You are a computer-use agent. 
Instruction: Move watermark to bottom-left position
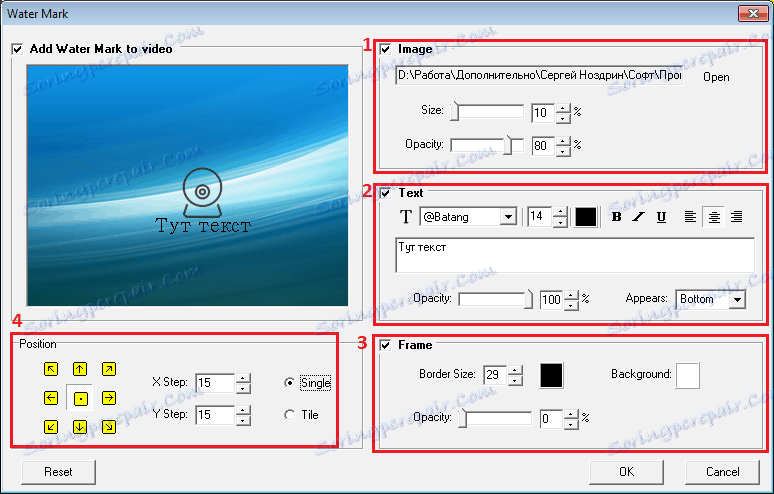point(51,427)
